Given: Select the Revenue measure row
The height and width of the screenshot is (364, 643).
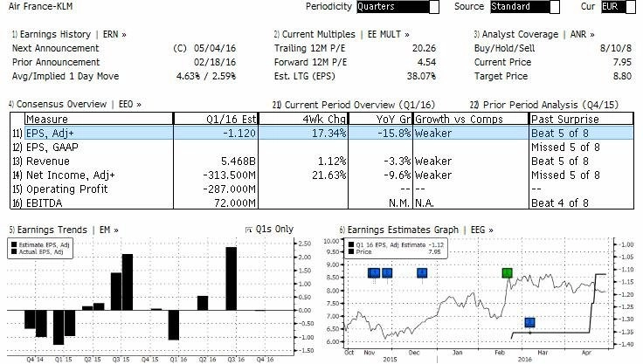Looking at the screenshot, I should (x=321, y=161).
